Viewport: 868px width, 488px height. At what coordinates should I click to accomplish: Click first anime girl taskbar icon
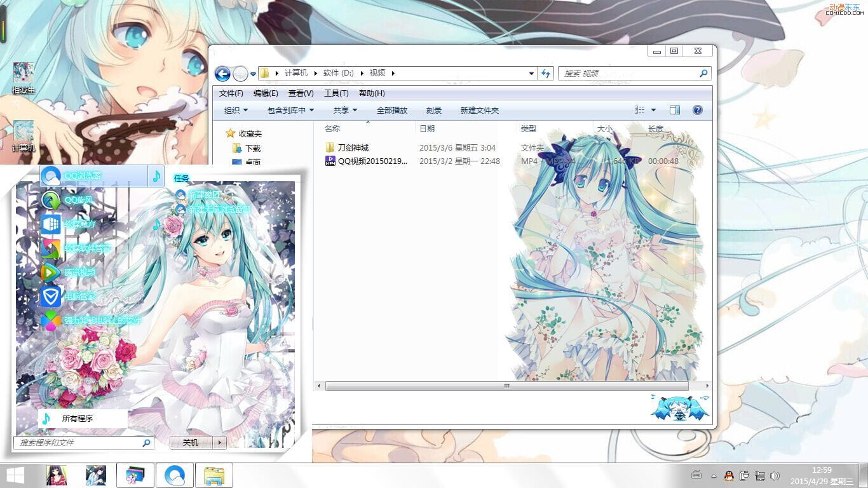(57, 475)
